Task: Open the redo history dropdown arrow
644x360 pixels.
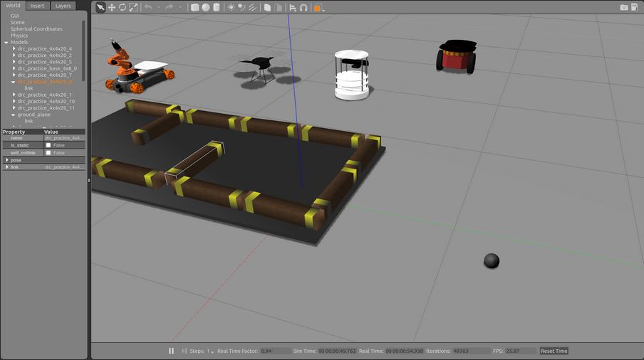Action: coord(180,8)
